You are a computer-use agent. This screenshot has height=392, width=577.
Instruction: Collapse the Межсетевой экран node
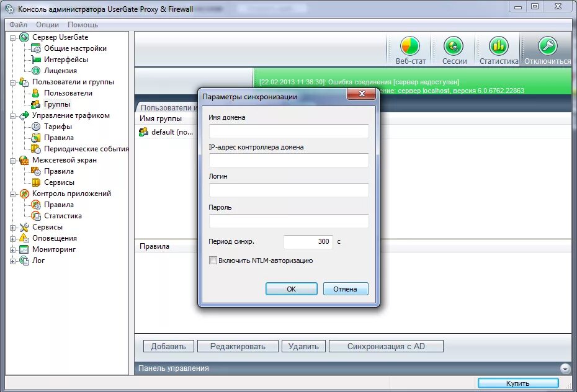tap(12, 161)
